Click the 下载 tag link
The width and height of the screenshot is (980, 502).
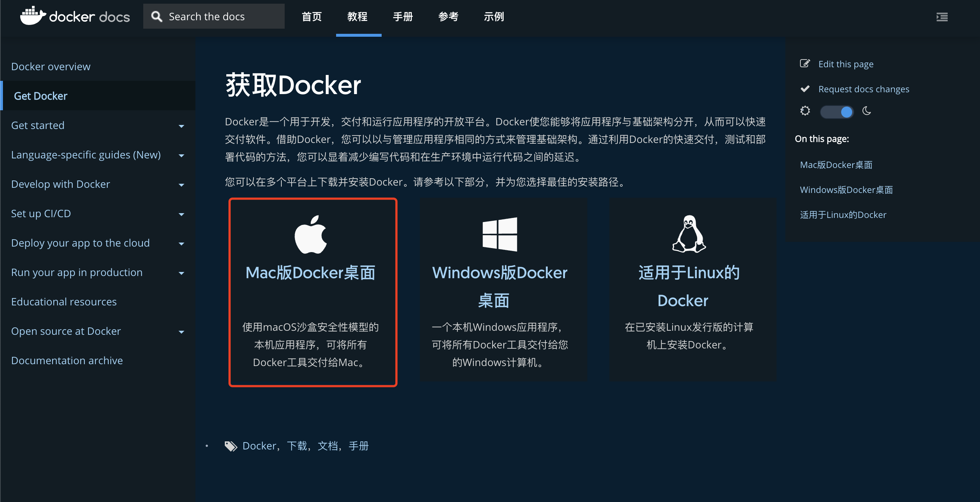click(x=297, y=446)
